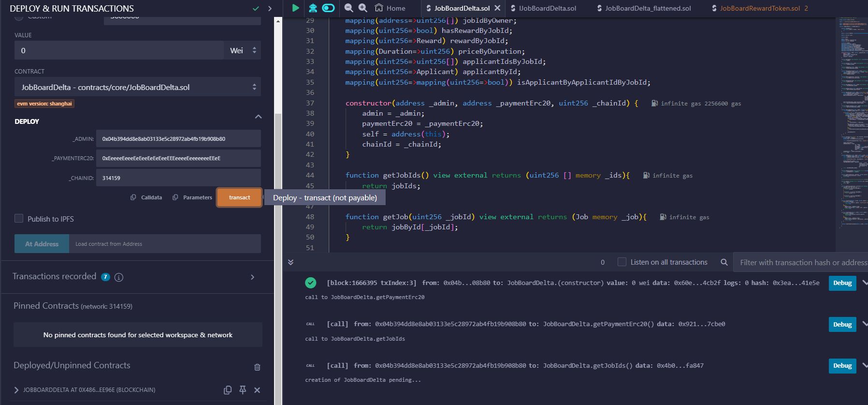
Task: Click the constructor gas estimate icon
Action: pos(654,103)
